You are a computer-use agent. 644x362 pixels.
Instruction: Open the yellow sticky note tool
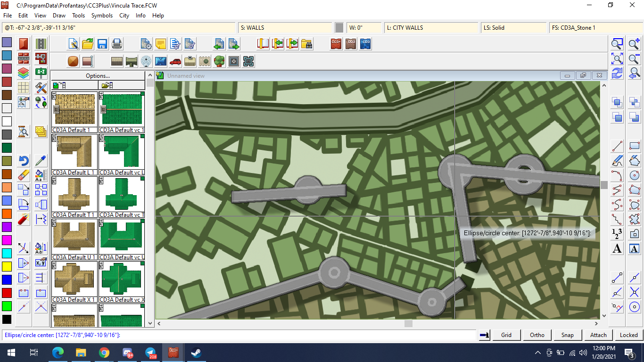tap(161, 44)
